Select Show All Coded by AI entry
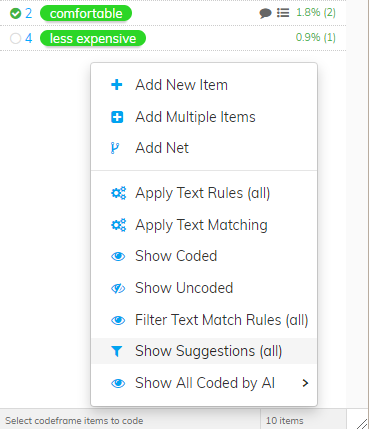The height and width of the screenshot is (429, 369). [x=204, y=383]
